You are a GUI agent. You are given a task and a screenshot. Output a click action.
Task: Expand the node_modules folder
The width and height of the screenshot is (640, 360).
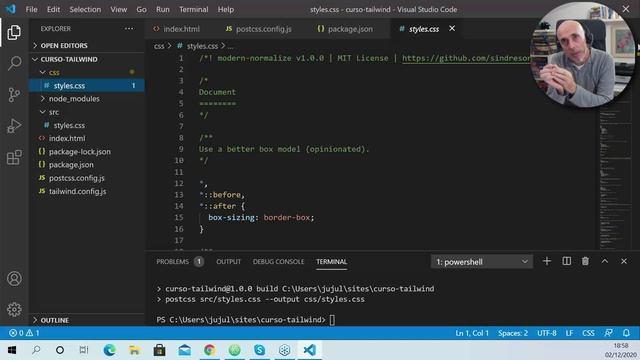point(87,99)
